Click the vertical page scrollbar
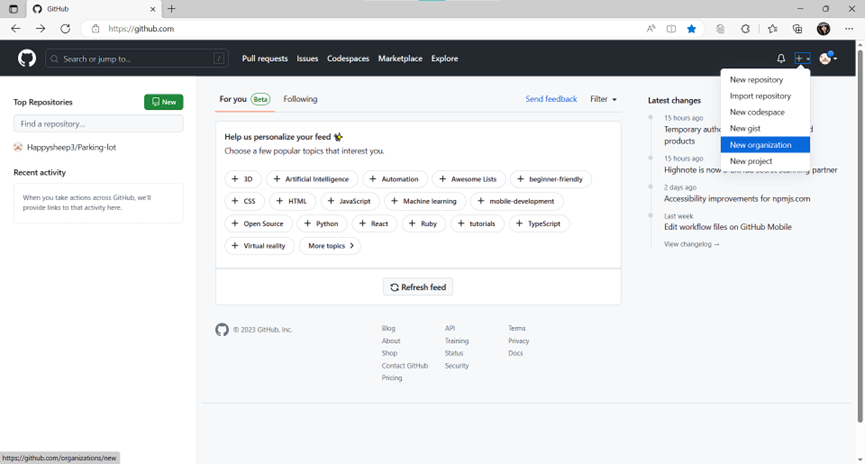The image size is (865, 464). click(x=859, y=237)
